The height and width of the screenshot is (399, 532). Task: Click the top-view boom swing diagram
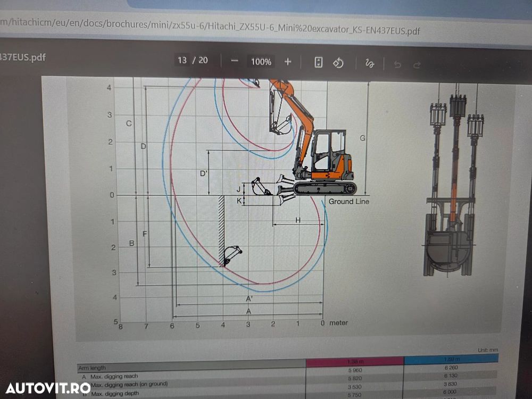[x=452, y=181]
